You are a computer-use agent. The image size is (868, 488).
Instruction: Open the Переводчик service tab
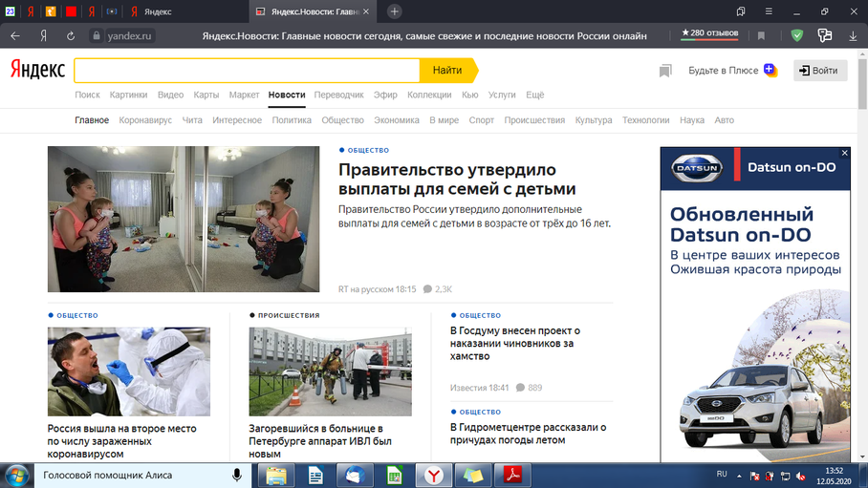[x=338, y=95]
